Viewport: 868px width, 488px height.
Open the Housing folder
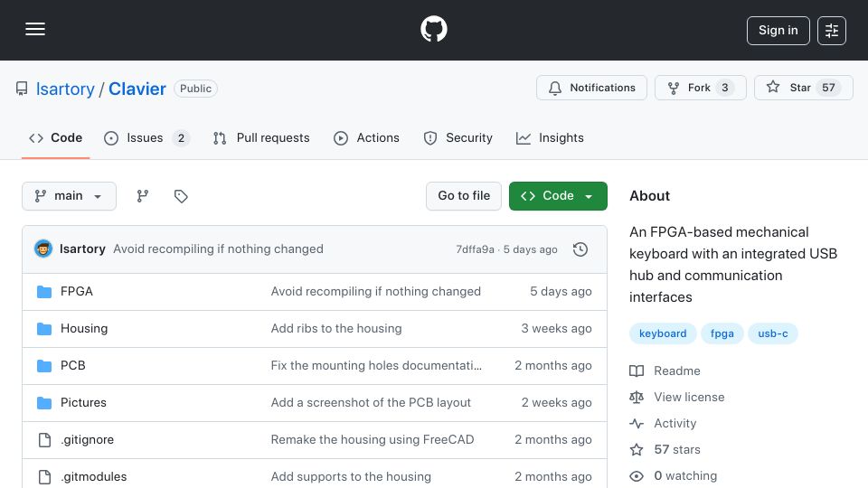84,329
